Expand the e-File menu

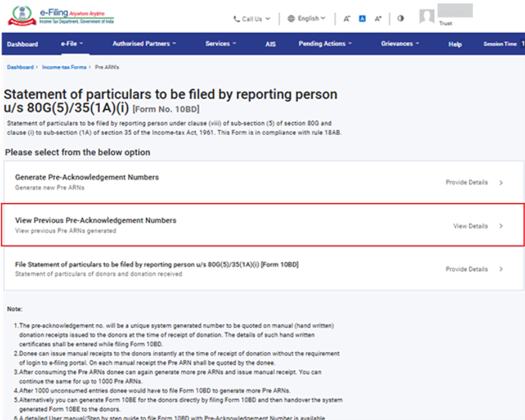coord(72,44)
